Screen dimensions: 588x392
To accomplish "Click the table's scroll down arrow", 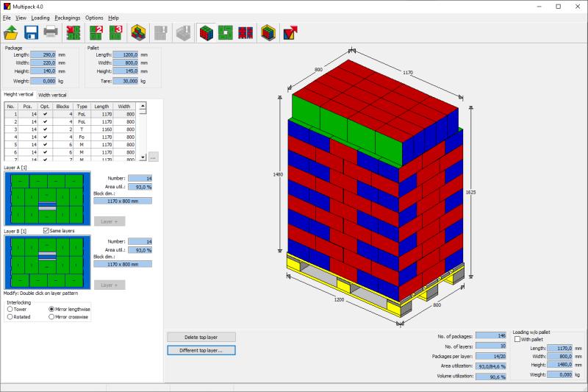I will tap(143, 157).
